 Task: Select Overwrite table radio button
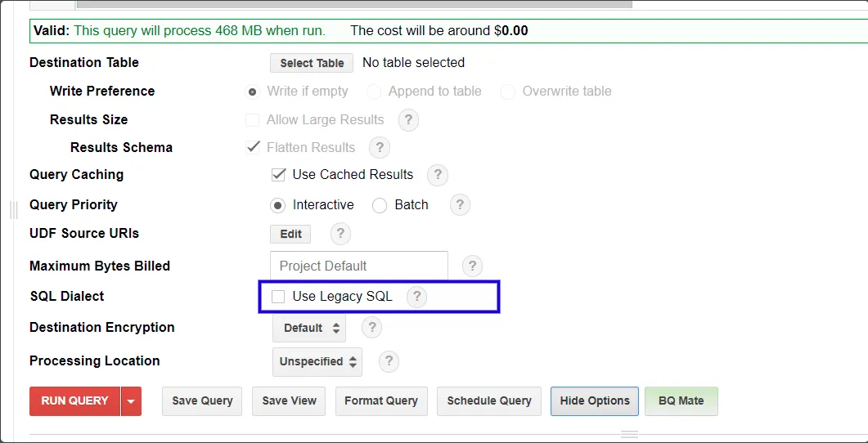tap(507, 92)
